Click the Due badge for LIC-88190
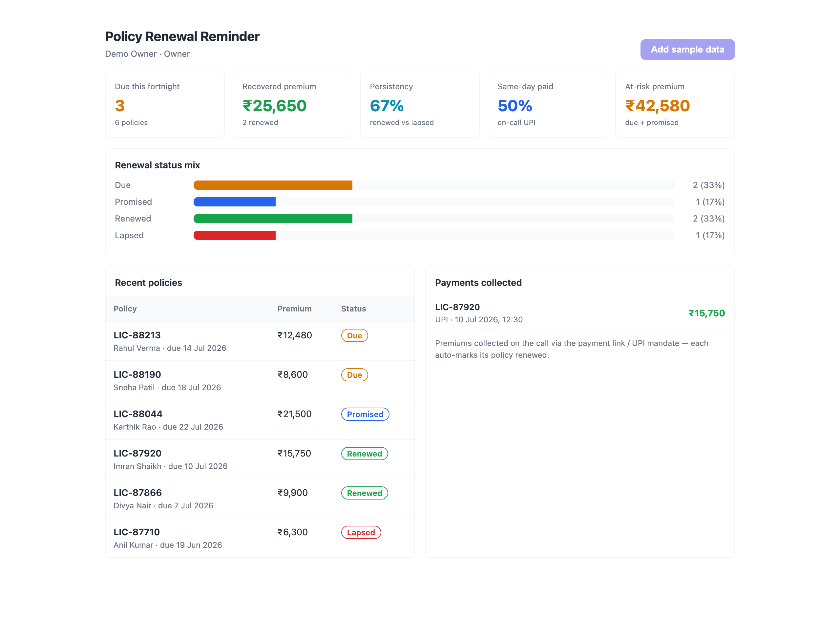The width and height of the screenshot is (840, 617). click(354, 374)
